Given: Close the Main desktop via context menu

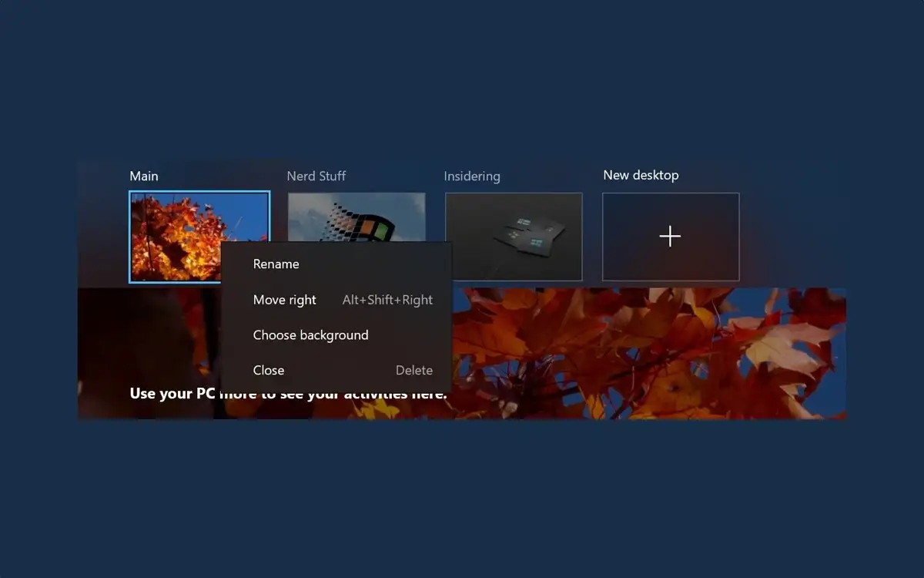Looking at the screenshot, I should tap(268, 370).
